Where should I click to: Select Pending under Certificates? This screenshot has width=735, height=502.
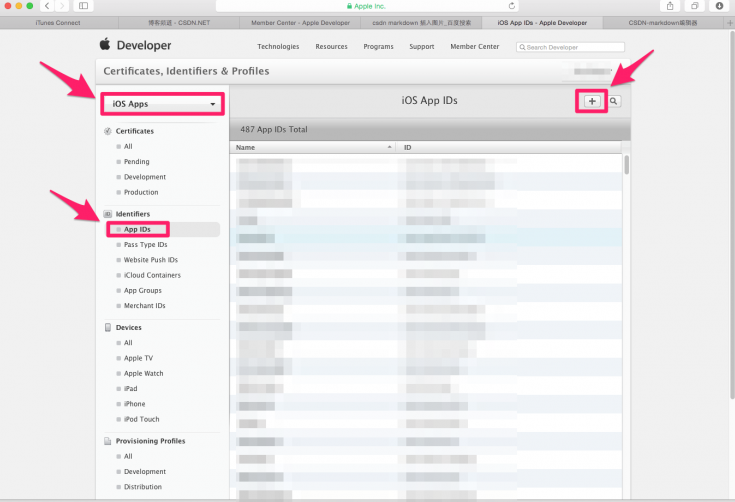(136, 162)
